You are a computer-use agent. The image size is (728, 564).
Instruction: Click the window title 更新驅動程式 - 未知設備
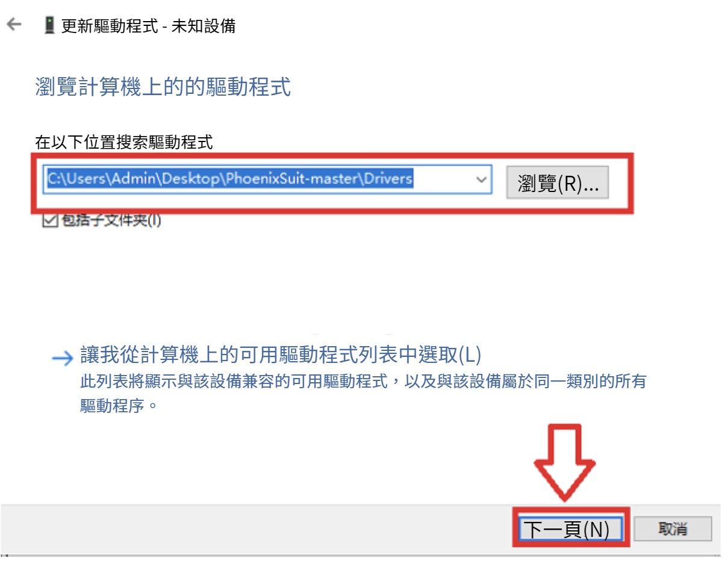tap(148, 26)
